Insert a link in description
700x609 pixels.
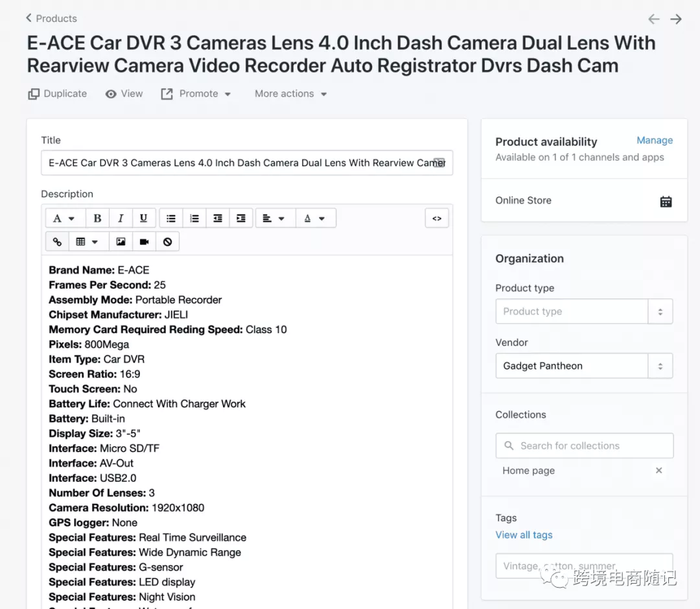click(x=57, y=242)
